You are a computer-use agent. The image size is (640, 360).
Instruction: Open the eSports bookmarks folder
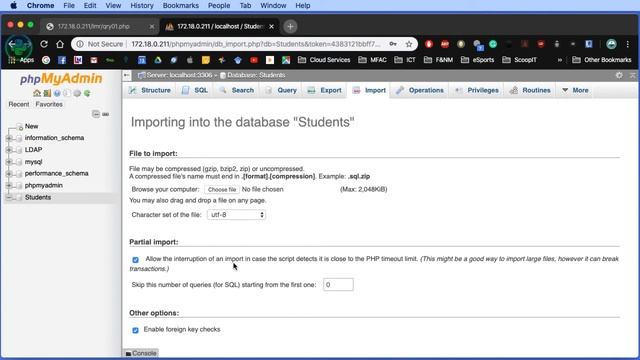pos(478,60)
